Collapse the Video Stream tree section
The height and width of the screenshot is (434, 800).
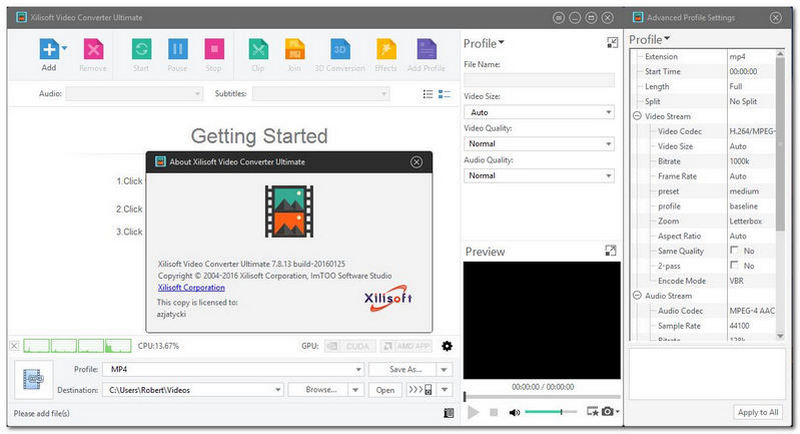[x=636, y=117]
